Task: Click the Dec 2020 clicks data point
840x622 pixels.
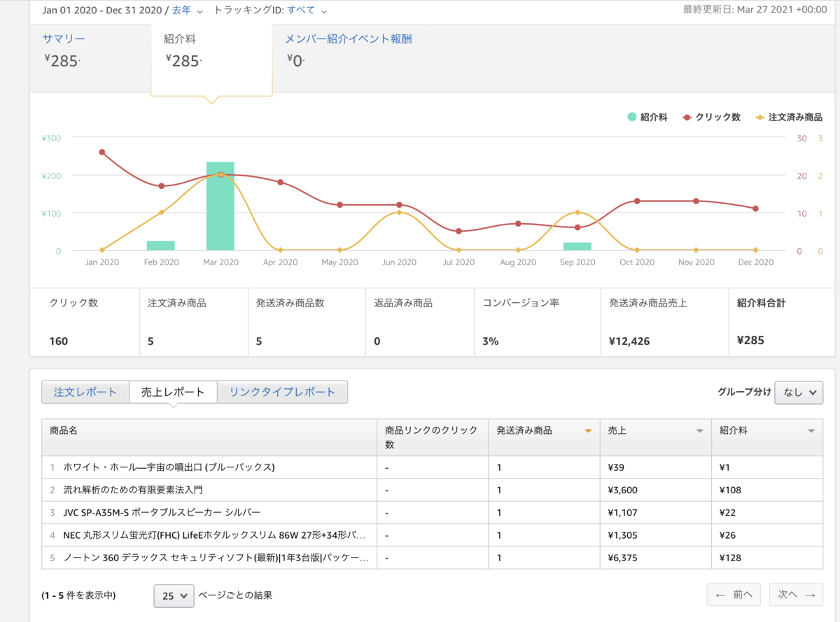Action: pos(755,208)
